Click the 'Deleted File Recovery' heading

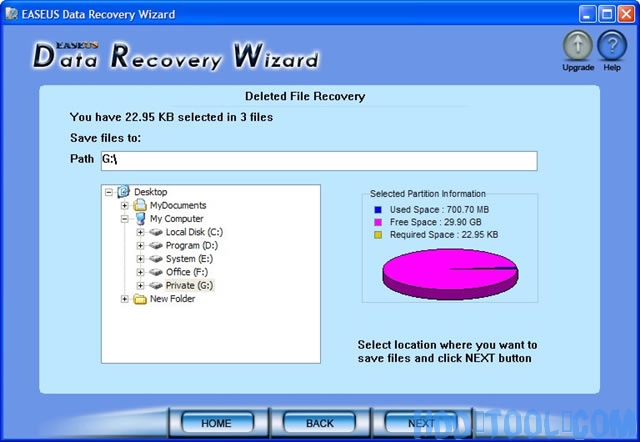pos(305,96)
